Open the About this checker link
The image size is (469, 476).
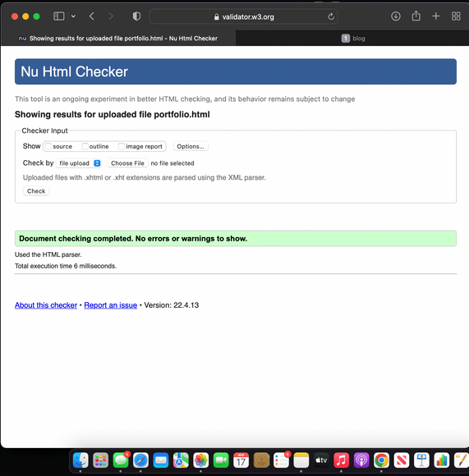click(46, 305)
